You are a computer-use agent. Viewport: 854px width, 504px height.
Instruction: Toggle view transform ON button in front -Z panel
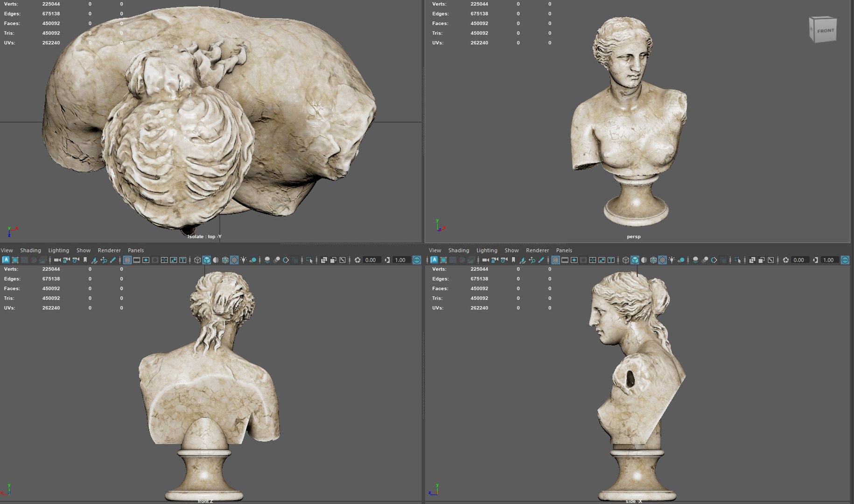pos(417,260)
